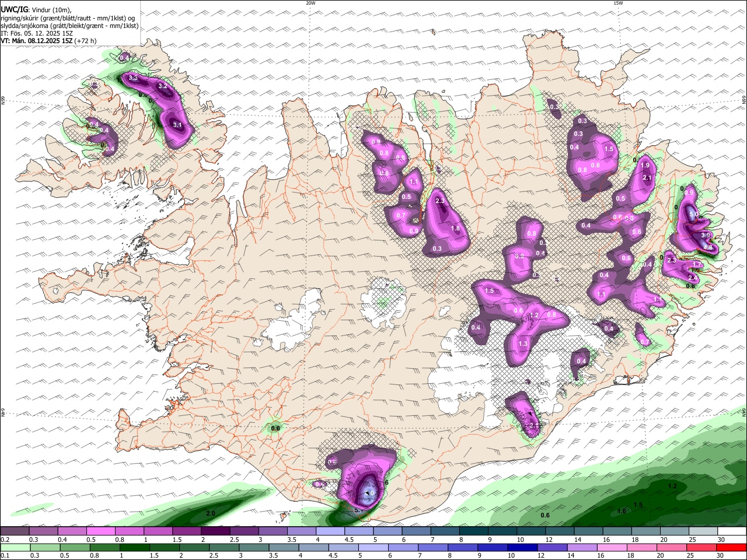
Task: Click the '3.3' snowfall value in the Westfjords
Action: click(132, 78)
